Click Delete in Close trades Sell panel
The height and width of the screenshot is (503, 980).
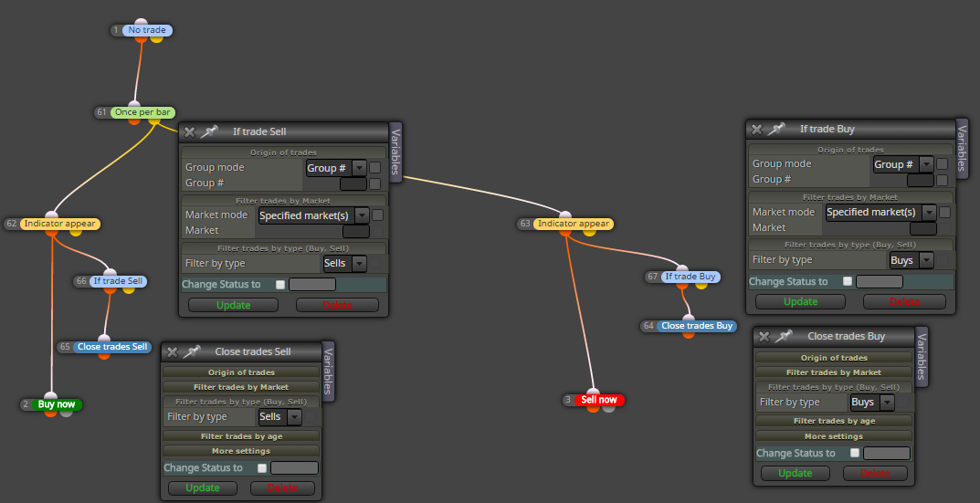(282, 488)
